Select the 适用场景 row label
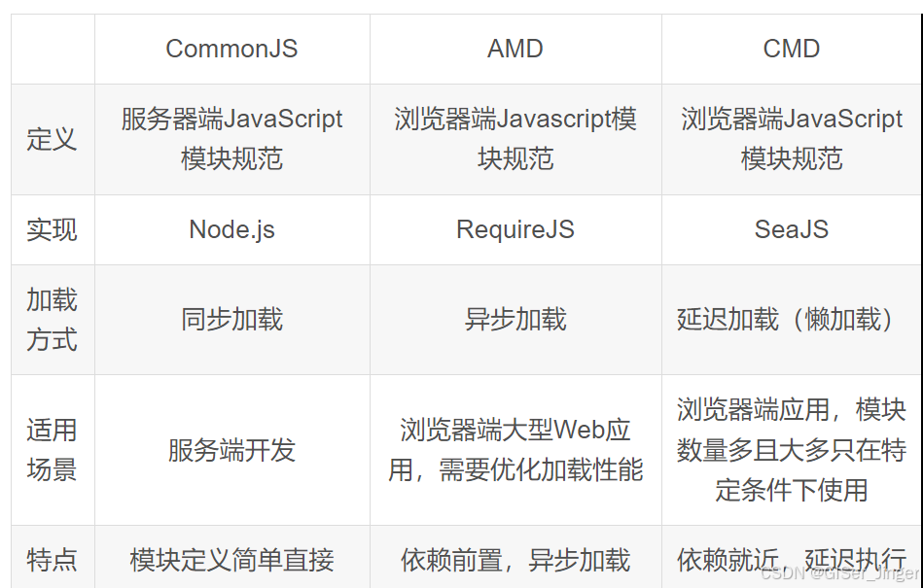Screen dimensions: 923x588 pos(52,450)
